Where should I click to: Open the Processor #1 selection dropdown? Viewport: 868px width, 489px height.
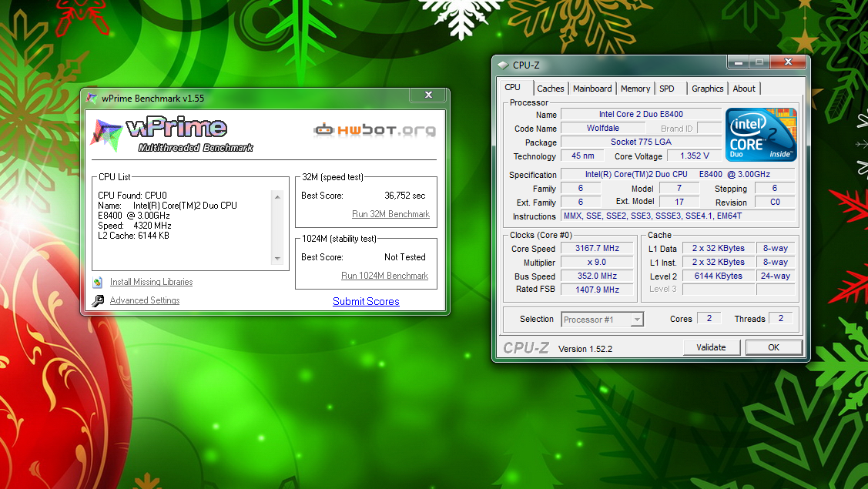(x=637, y=320)
